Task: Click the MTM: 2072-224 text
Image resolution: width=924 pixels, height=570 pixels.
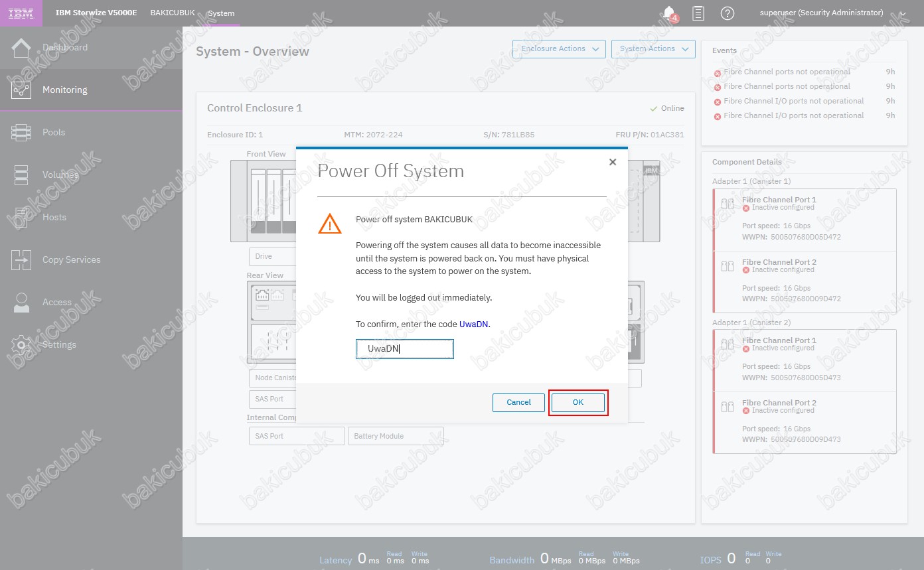Action: click(374, 135)
